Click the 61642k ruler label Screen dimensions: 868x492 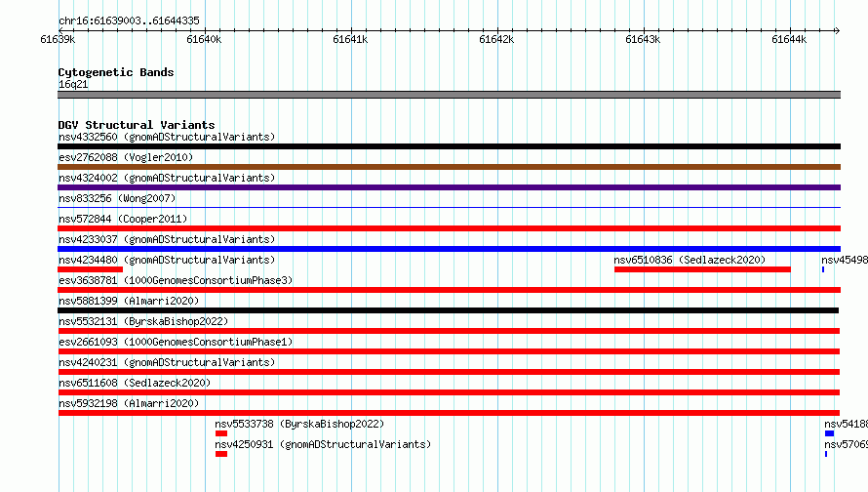coord(496,39)
